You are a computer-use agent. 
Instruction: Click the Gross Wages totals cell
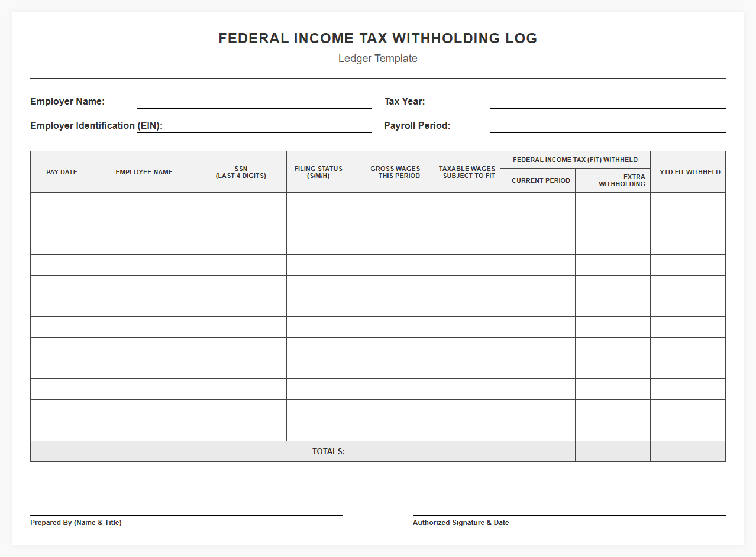point(387,451)
